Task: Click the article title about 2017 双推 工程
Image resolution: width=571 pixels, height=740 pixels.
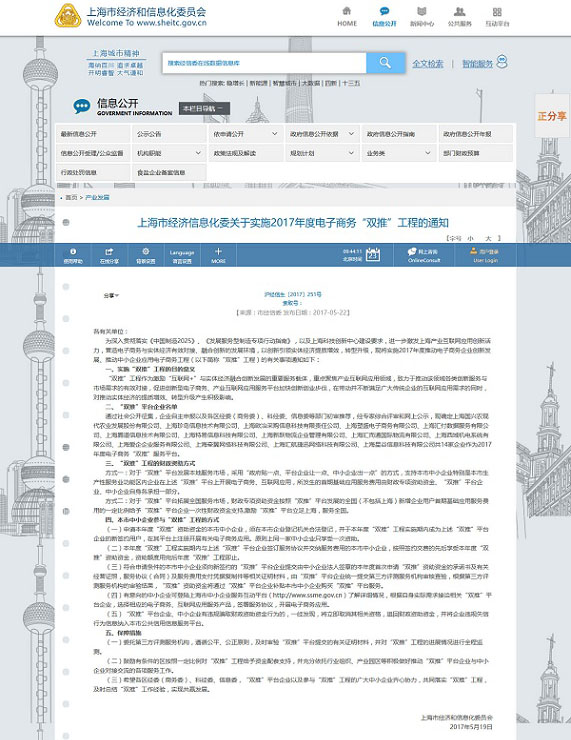Action: [x=293, y=223]
